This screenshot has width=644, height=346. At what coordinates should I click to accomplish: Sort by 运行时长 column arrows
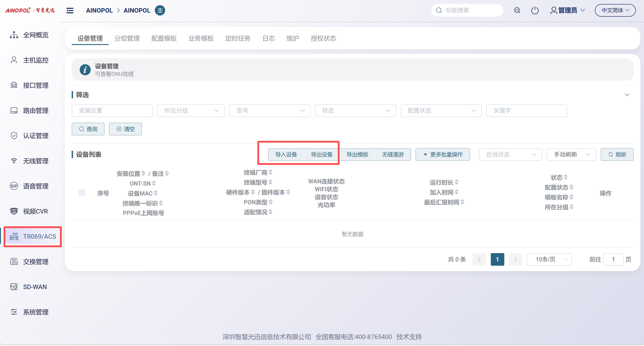(x=457, y=182)
